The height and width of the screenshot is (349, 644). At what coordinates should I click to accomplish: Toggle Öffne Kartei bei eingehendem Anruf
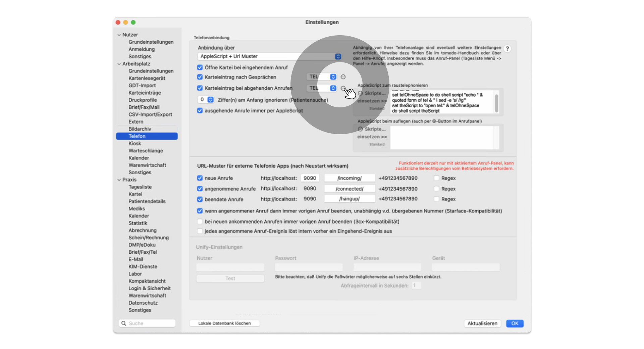pos(200,67)
